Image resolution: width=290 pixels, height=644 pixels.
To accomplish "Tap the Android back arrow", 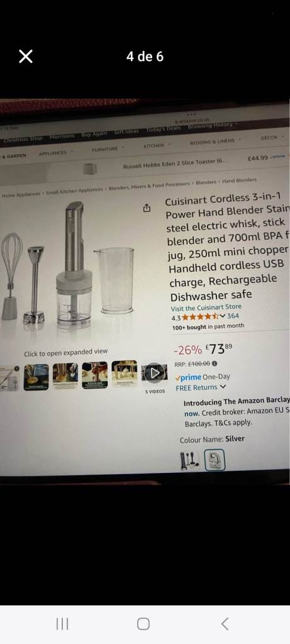I will (x=225, y=624).
